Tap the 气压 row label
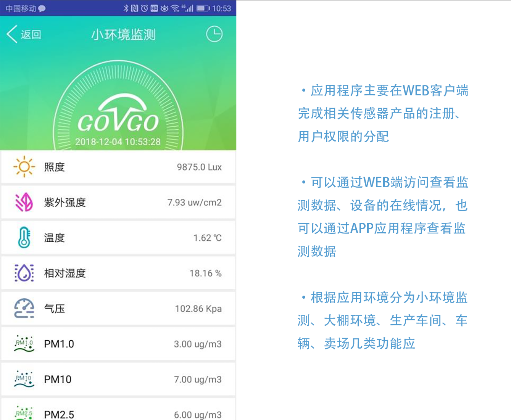The image size is (511, 420). pos(55,309)
